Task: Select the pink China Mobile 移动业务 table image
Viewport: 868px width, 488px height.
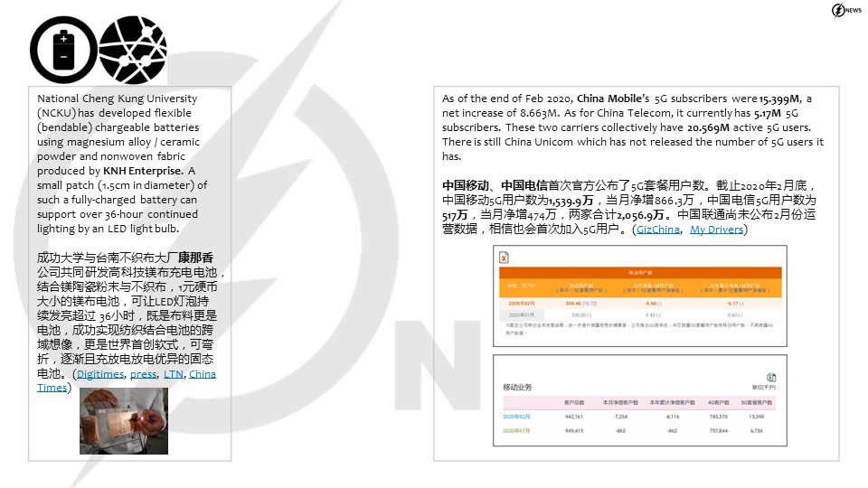Action: pos(640,400)
